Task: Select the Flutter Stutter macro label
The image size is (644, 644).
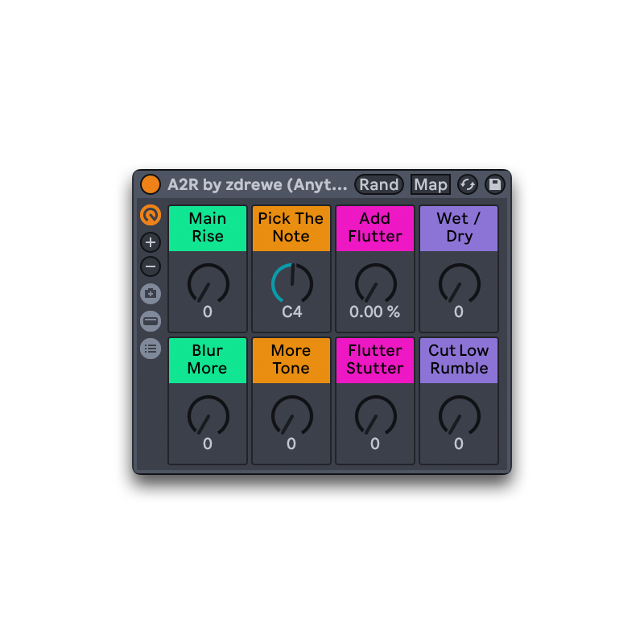Action: [x=375, y=360]
